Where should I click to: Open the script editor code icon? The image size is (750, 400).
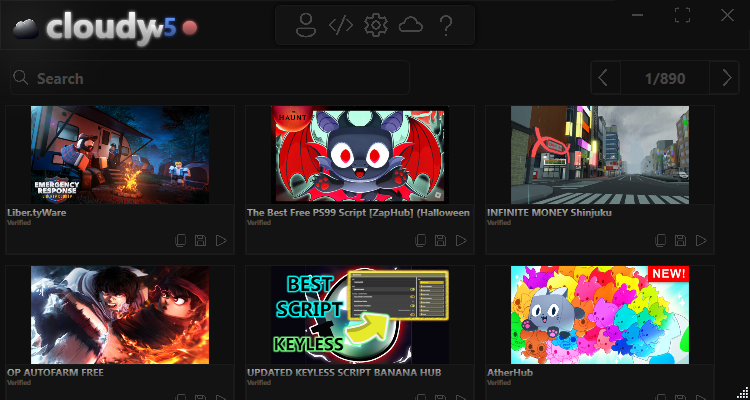[341, 26]
